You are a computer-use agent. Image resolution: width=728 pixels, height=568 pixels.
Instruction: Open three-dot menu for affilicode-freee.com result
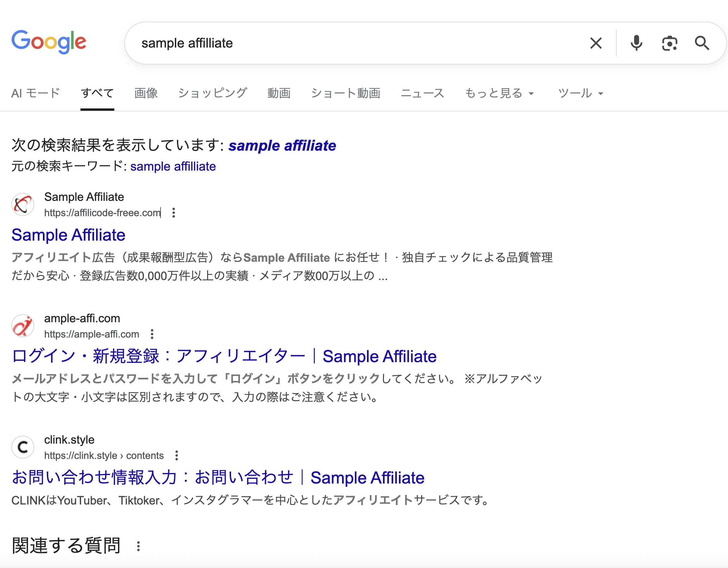click(x=174, y=213)
